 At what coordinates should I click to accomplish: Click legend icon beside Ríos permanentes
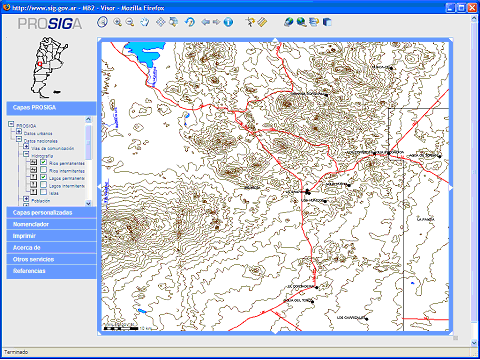[x=33, y=162]
